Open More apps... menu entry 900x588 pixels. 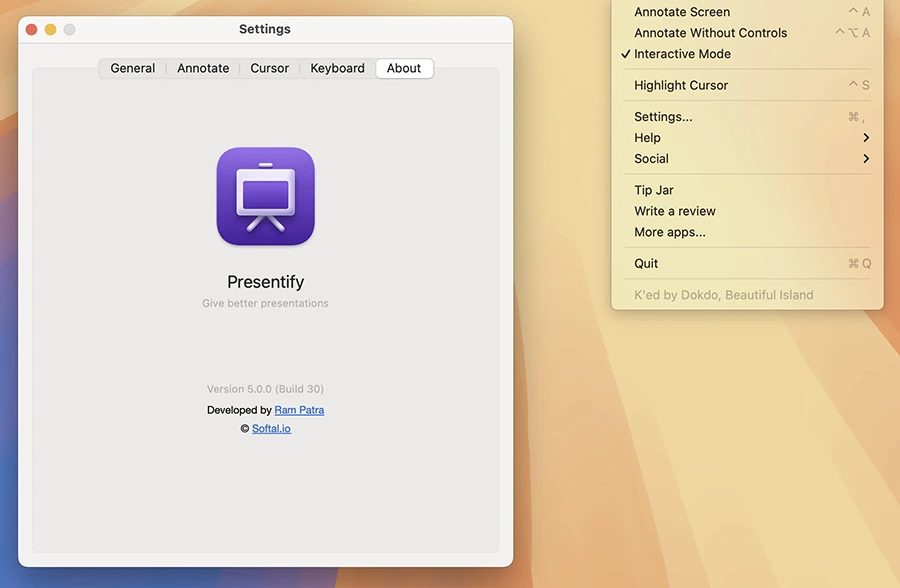click(670, 232)
